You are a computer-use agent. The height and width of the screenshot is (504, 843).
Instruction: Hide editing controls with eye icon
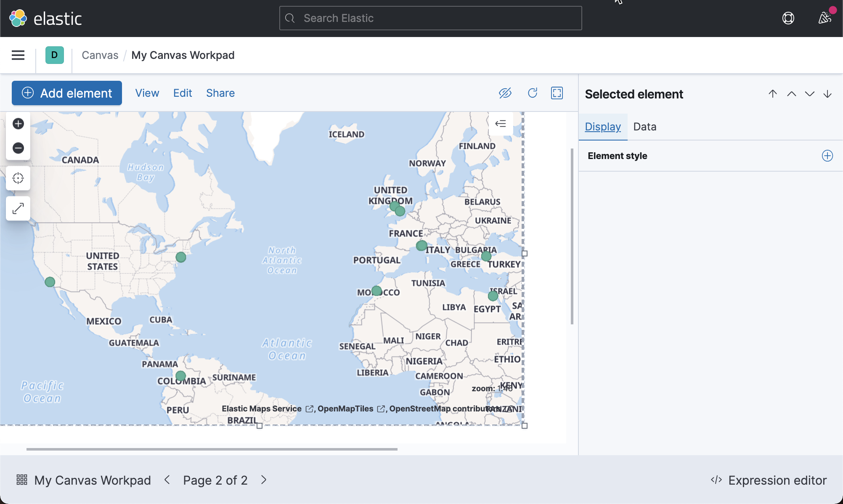505,93
